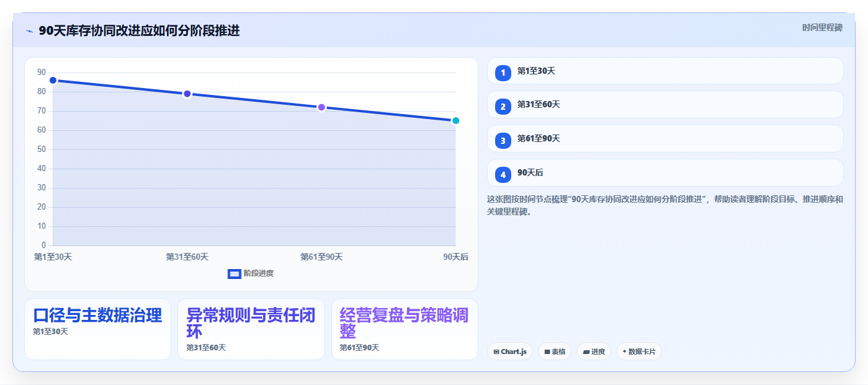Click the number 1 step badge
Image resolution: width=868 pixels, height=385 pixels.
pyautogui.click(x=503, y=73)
